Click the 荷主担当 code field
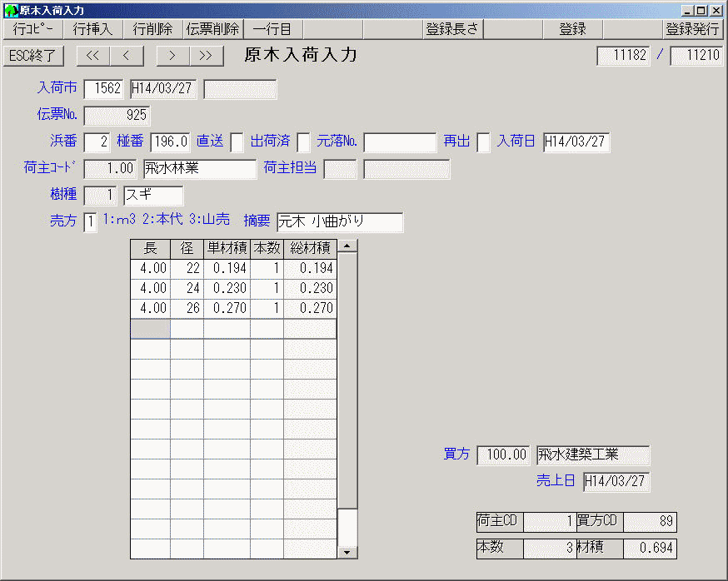 (x=341, y=169)
